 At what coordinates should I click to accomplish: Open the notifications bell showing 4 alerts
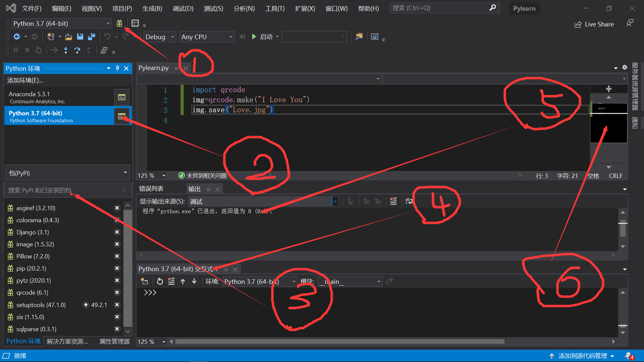pos(629,356)
